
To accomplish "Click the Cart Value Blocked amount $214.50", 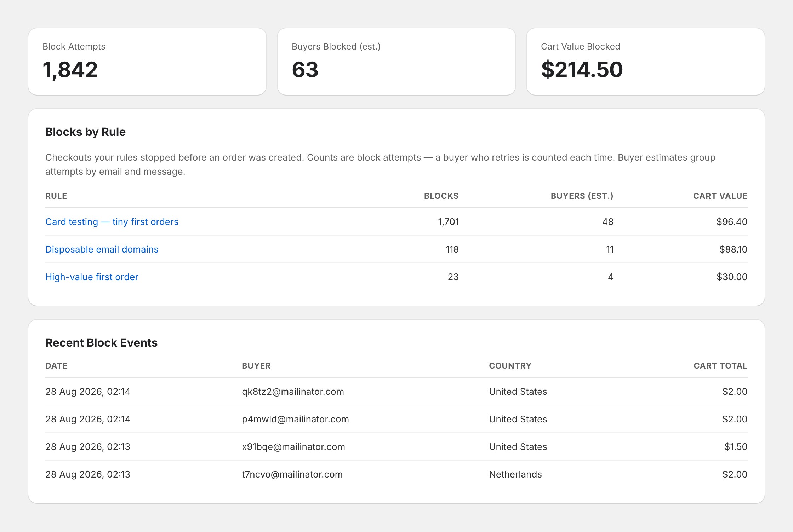I will point(582,69).
